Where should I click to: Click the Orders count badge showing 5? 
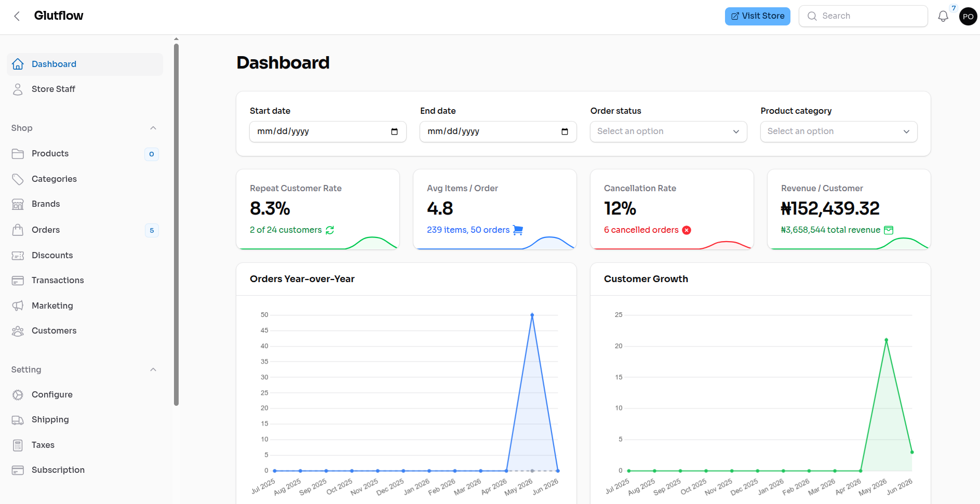click(x=152, y=231)
